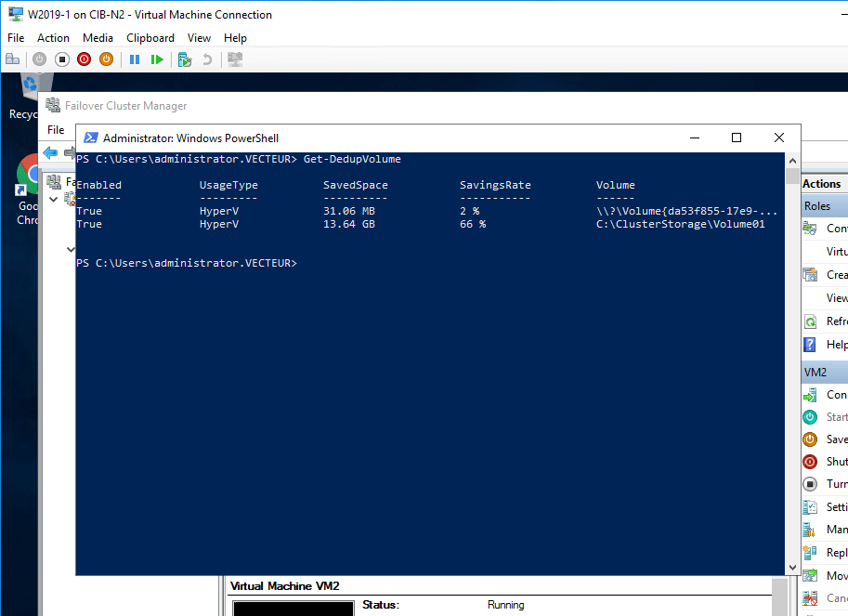Image resolution: width=848 pixels, height=616 pixels.
Task: Click Help in the Actions pane
Action: (x=836, y=345)
